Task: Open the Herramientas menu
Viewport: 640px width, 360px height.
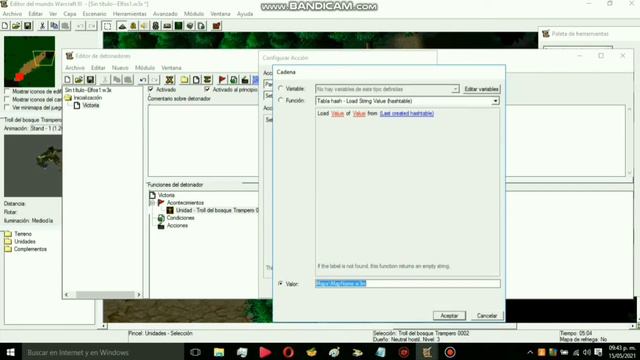Action: point(129,14)
